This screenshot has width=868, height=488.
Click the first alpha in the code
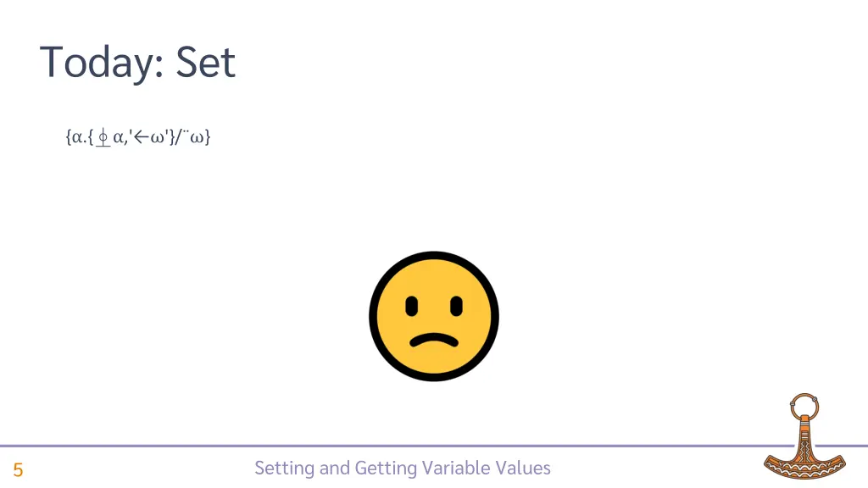tap(77, 137)
